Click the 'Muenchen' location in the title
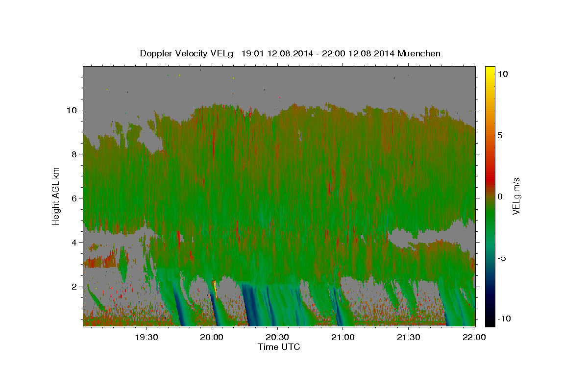 point(419,53)
